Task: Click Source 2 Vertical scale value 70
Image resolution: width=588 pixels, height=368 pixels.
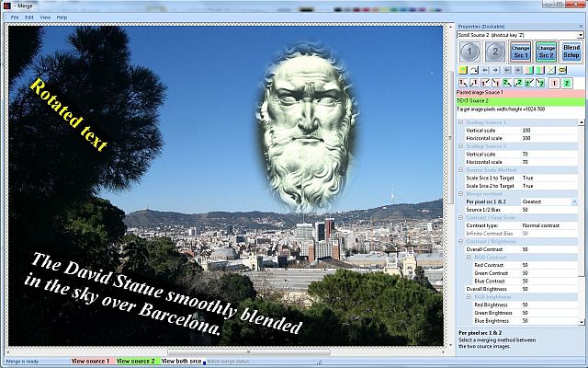Action: tap(549, 155)
